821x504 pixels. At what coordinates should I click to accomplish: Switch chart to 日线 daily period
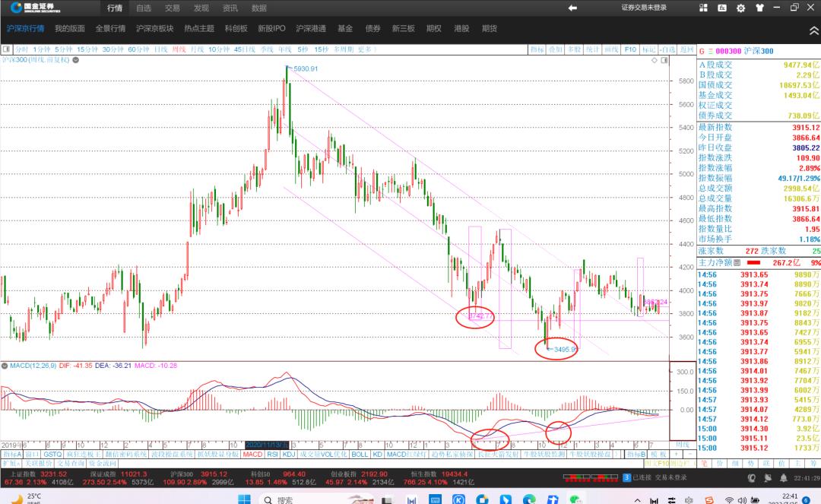click(x=160, y=49)
